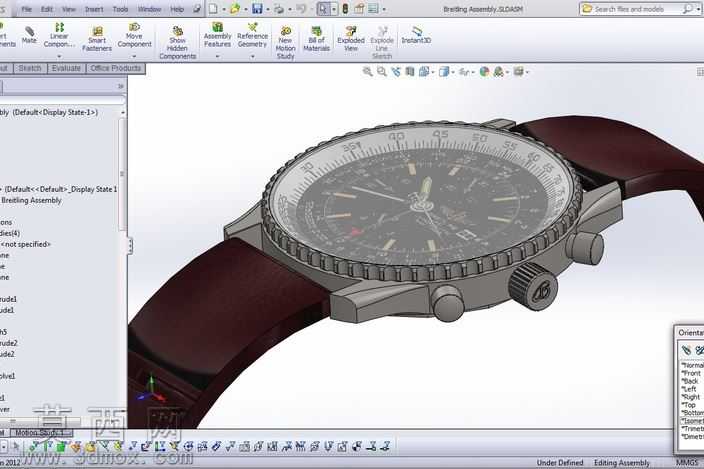Viewport: 704px width, 469px height.
Task: Create an Exploded View
Action: pos(351,39)
